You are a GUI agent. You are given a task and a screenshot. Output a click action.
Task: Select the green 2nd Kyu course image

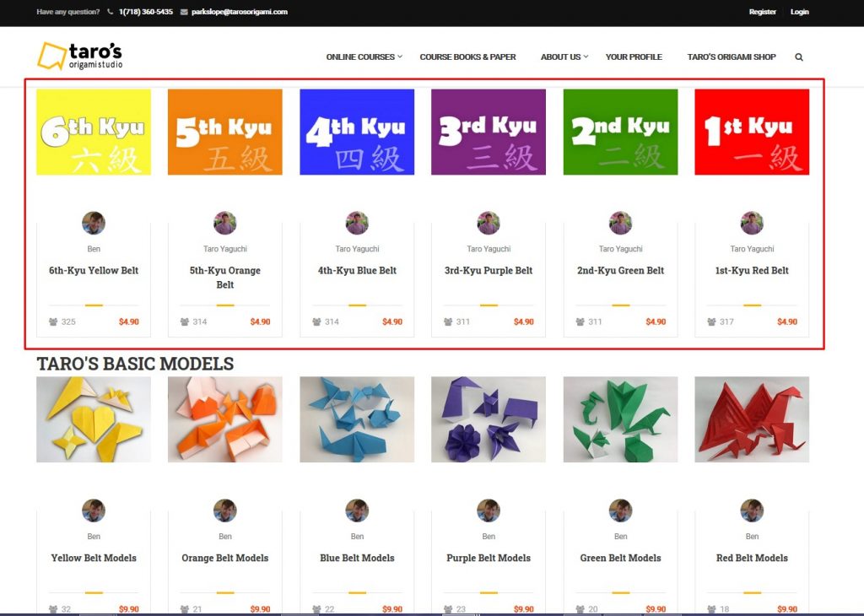(x=620, y=132)
